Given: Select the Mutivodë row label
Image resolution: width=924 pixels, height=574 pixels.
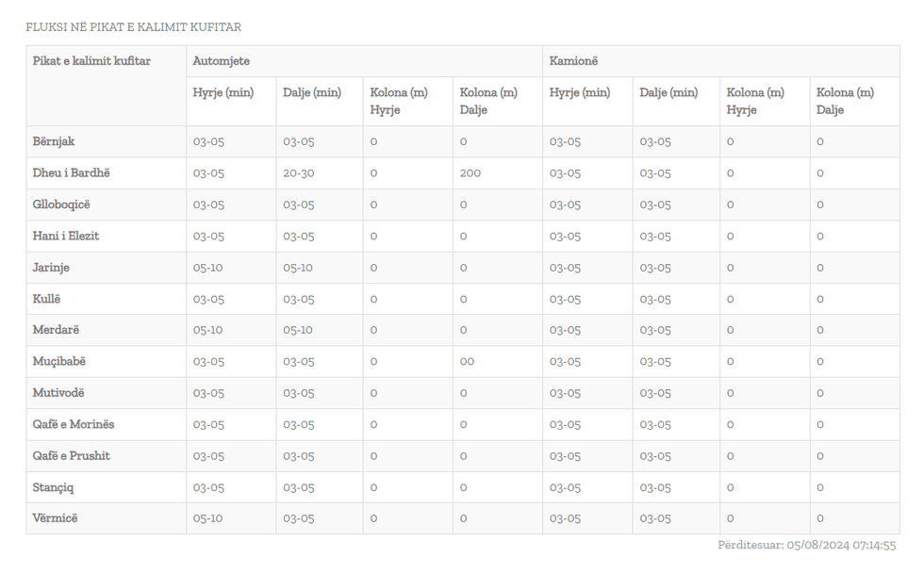Looking at the screenshot, I should pyautogui.click(x=58, y=393).
